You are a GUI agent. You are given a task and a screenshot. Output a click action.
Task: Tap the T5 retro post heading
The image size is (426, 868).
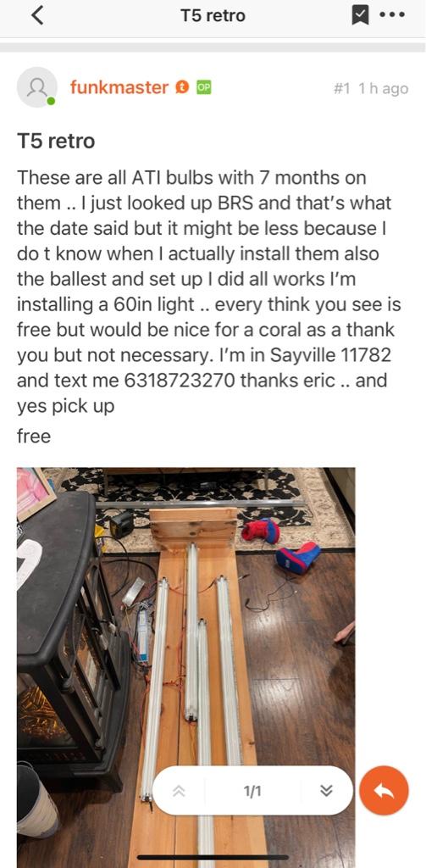point(56,142)
